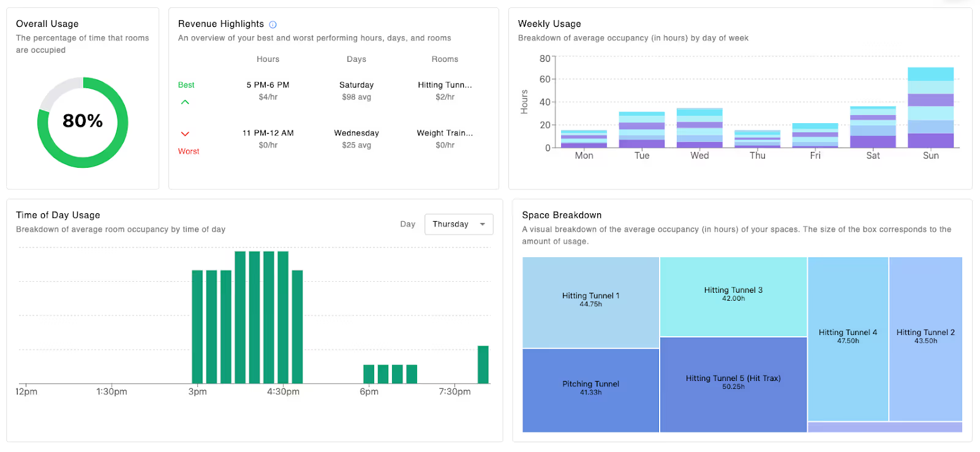This screenshot has width=980, height=452.
Task: Click the Friday stacked bar in Weekly Usage
Action: coord(815,135)
